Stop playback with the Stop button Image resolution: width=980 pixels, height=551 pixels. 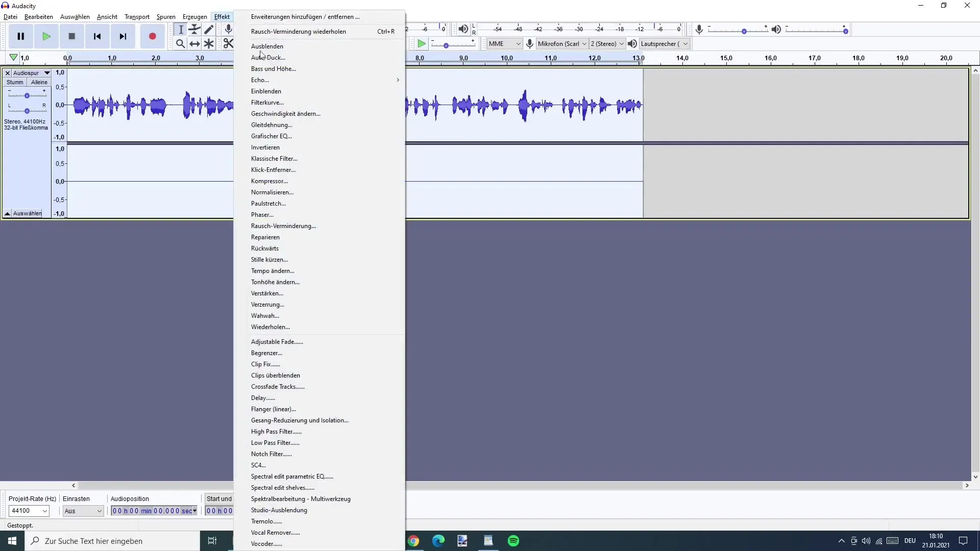click(72, 36)
